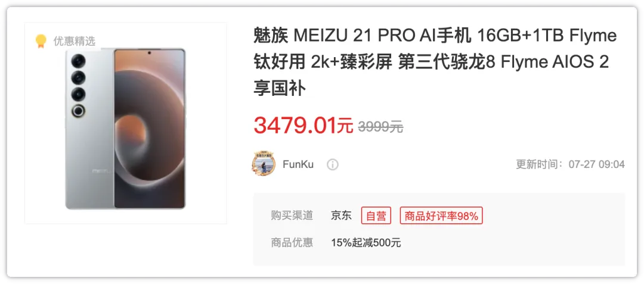Click the 商品好评率98% tag
This screenshot has height=284, width=644.
click(441, 216)
